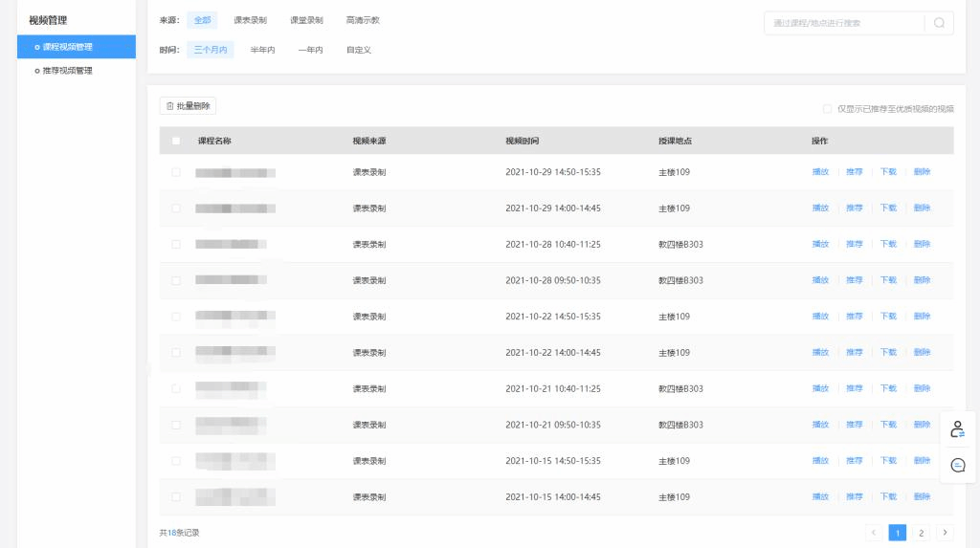
Task: Open the user support floating icon
Action: 957,430
